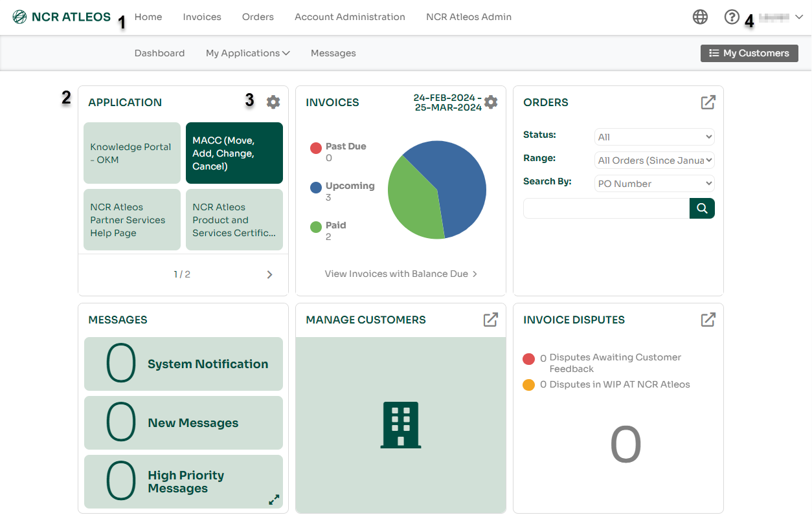This screenshot has height=515, width=812.
Task: Open Invoice Disputes external link icon
Action: (708, 319)
